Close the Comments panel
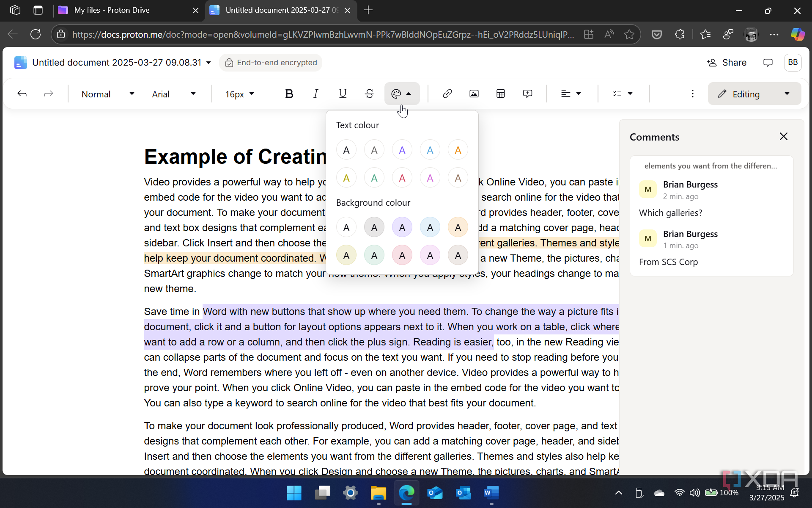Viewport: 812px width, 508px height. pos(783,136)
